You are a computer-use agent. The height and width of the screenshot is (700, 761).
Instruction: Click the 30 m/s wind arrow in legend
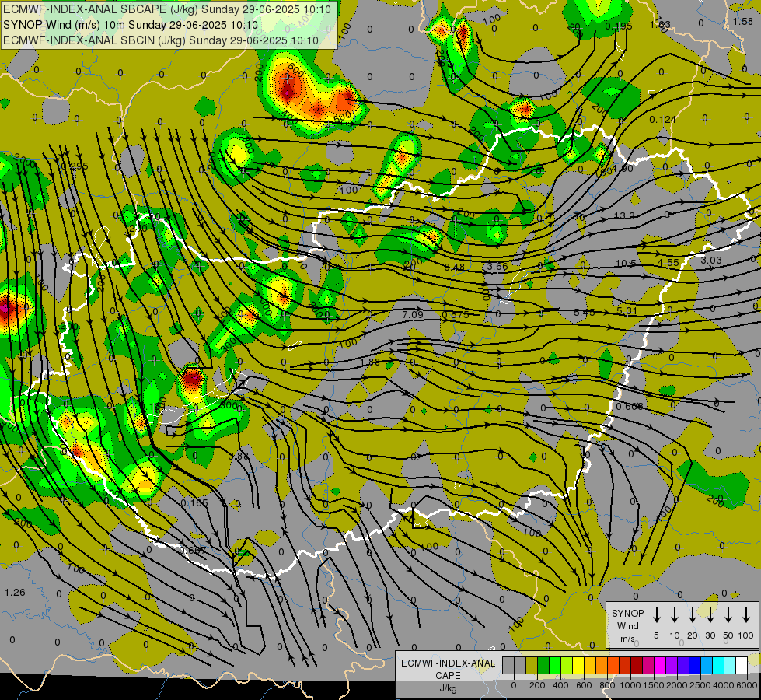click(710, 614)
